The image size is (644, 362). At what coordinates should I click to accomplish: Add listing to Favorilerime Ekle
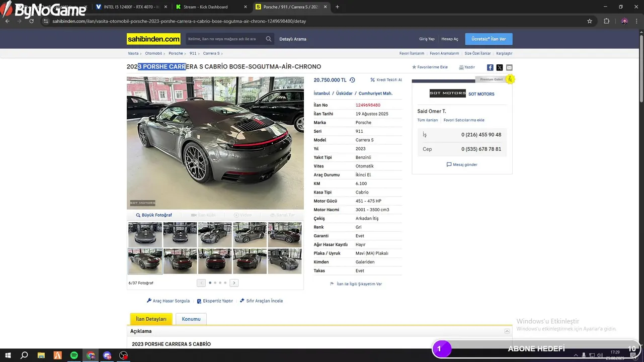point(430,67)
